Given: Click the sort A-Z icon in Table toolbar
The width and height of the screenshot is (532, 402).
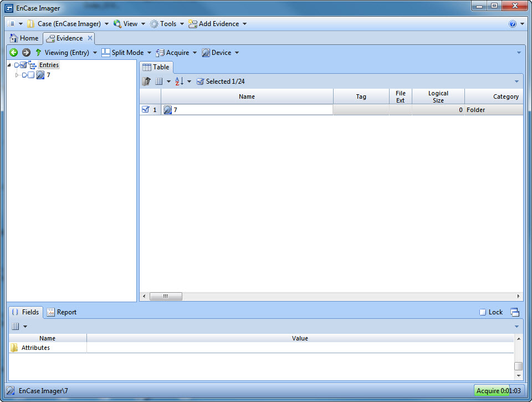Looking at the screenshot, I should (180, 82).
